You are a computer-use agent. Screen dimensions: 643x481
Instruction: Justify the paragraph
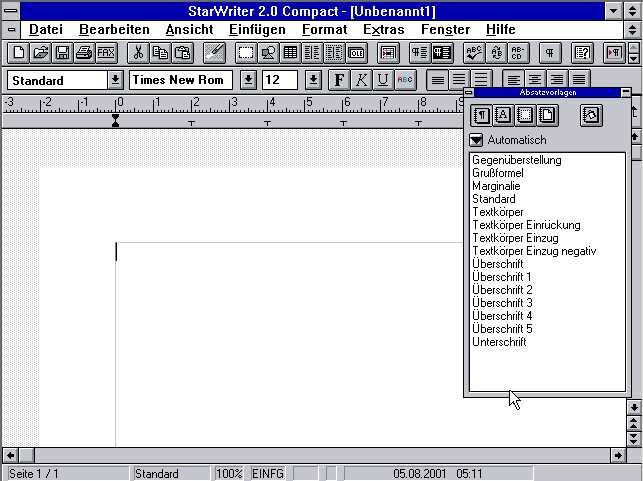[579, 80]
